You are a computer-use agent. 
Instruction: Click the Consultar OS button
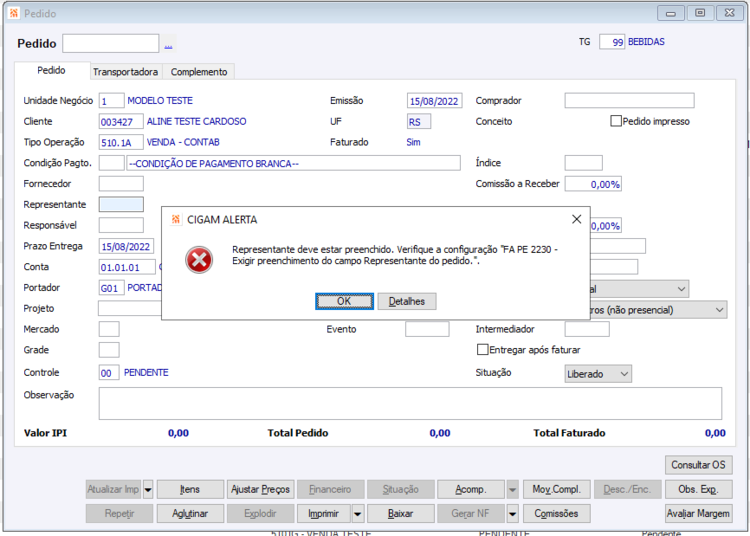tap(698, 465)
